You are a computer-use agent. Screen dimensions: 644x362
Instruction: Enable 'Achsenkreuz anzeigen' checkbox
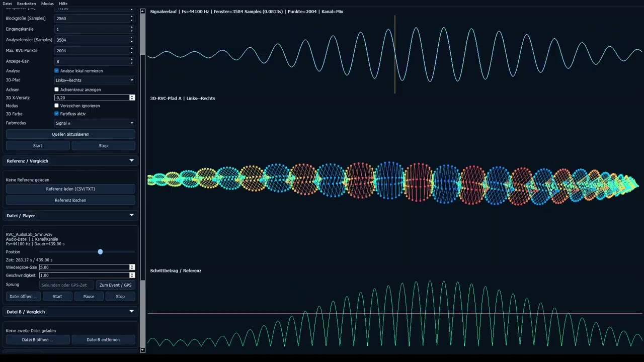coord(56,89)
